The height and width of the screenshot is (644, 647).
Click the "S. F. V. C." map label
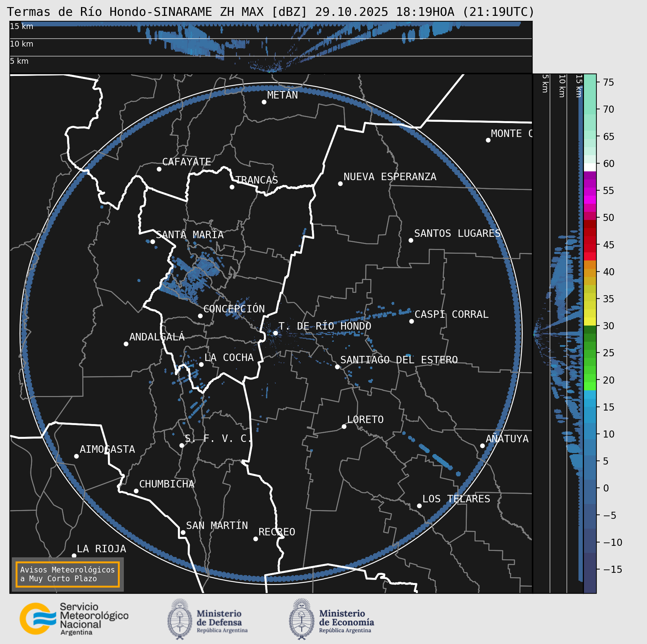218,438
